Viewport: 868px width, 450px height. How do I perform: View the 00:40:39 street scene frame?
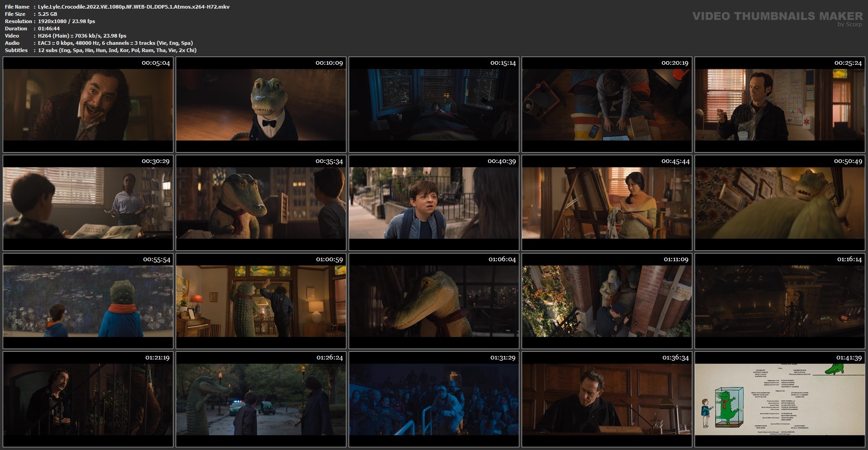(434, 203)
